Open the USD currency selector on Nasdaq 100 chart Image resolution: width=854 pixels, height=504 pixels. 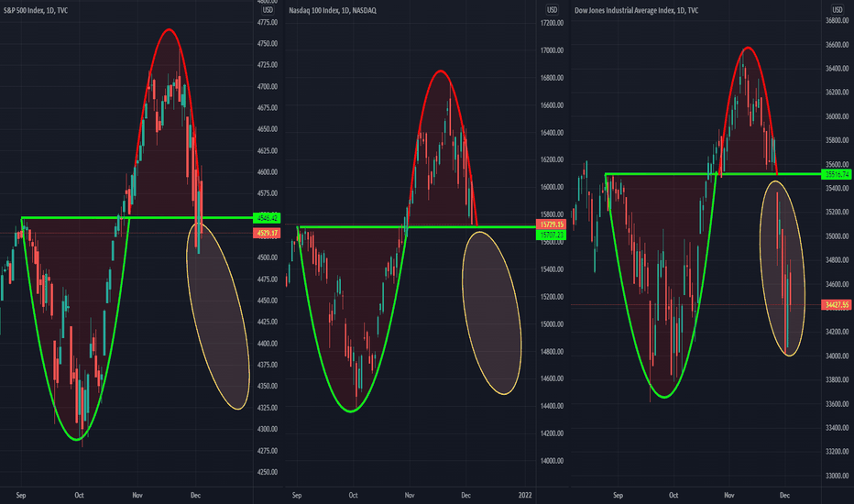552,10
